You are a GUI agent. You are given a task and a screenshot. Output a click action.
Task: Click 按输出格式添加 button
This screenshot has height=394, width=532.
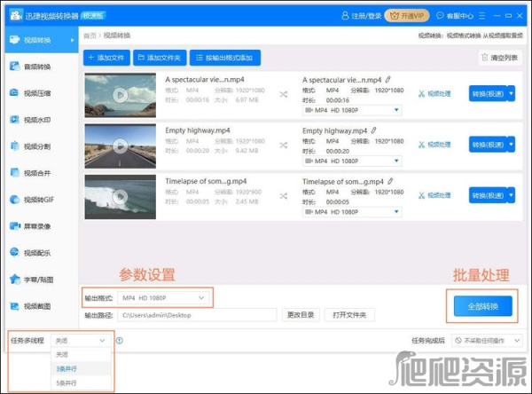[x=225, y=58]
